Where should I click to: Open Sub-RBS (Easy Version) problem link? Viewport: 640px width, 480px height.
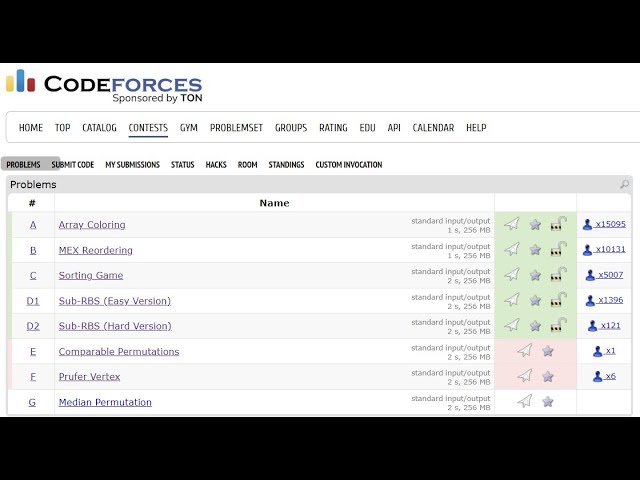[115, 301]
